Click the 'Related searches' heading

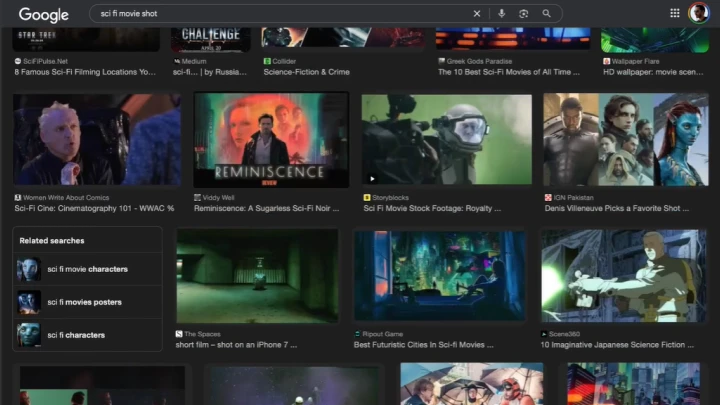coord(52,241)
